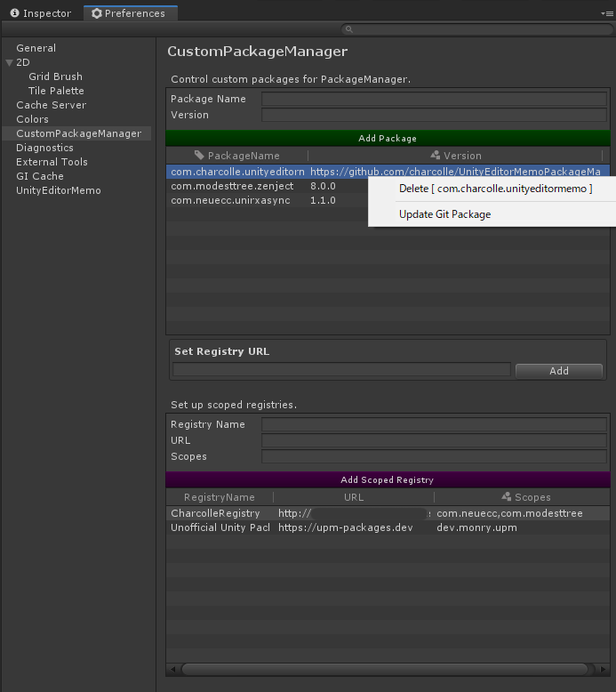
Task: Focus the scoped registry URL input field
Action: point(434,440)
